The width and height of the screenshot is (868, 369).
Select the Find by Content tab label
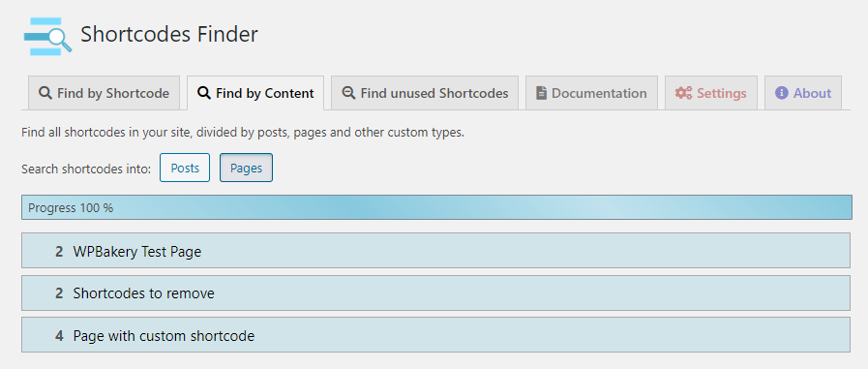265,93
